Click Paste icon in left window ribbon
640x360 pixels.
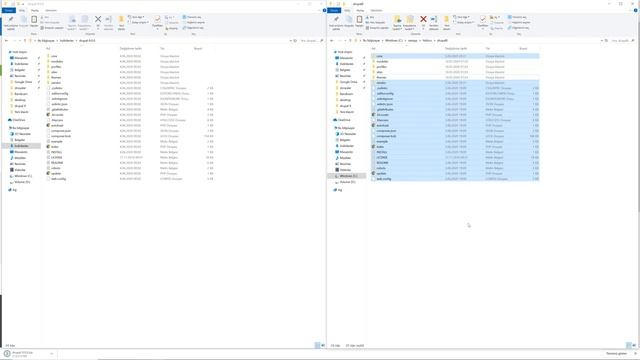pos(34,21)
